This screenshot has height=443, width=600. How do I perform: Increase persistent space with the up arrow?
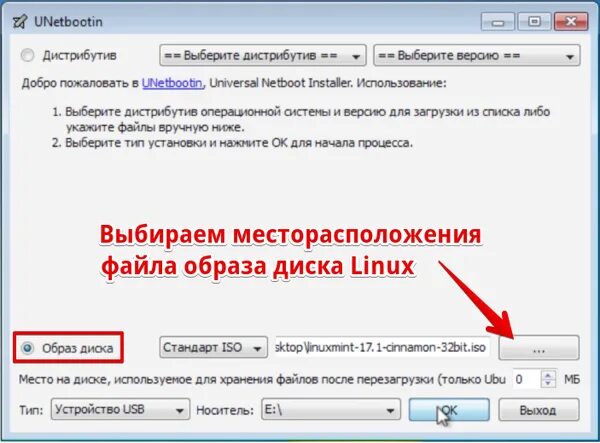(x=548, y=375)
